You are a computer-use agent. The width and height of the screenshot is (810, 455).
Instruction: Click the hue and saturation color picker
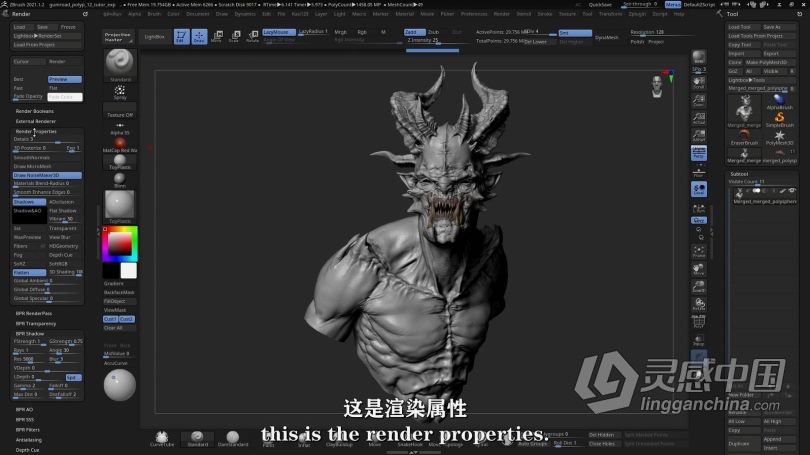click(x=120, y=243)
